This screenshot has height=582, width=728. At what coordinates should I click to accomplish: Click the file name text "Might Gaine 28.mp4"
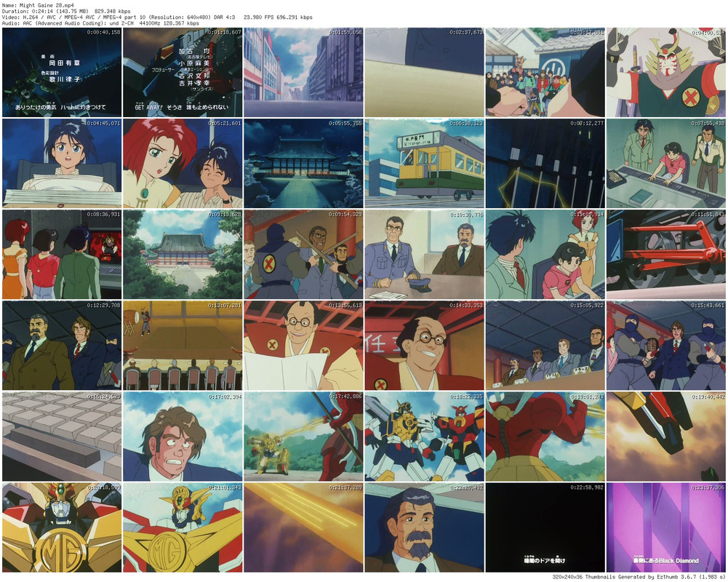tap(47, 5)
